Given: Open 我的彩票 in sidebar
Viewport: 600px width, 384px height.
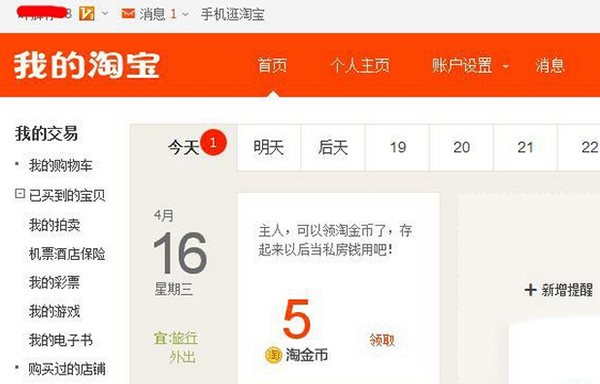Looking at the screenshot, I should [x=54, y=282].
